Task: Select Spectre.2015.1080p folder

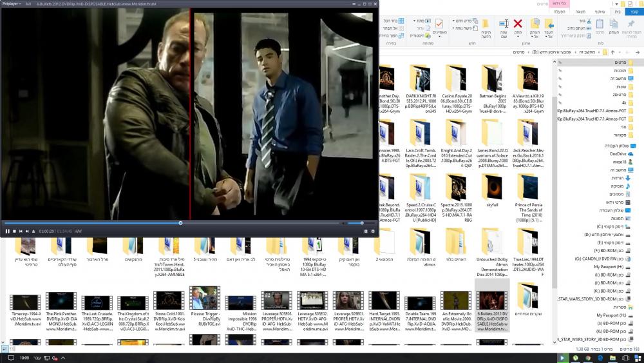Action: click(457, 198)
